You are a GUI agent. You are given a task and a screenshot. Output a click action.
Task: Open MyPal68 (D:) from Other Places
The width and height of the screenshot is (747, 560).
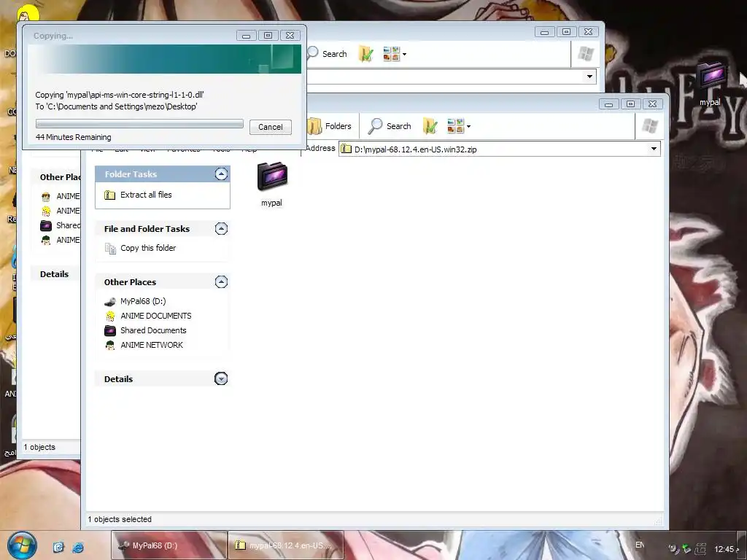[x=143, y=301]
